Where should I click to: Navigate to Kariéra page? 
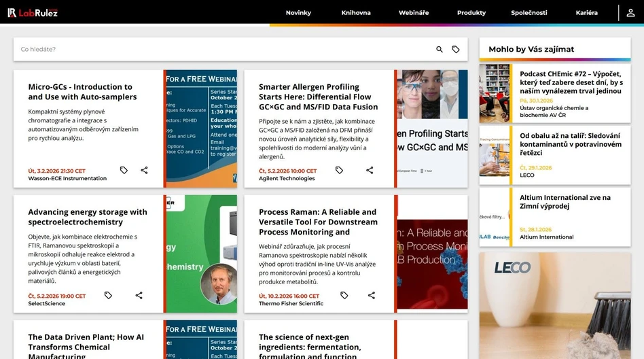(x=586, y=13)
